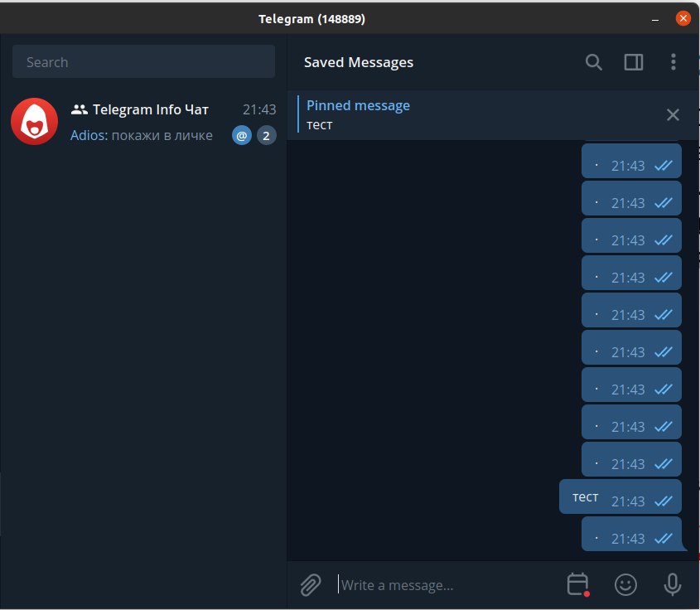Open the emoji picker smiley icon
Screen dimensions: 700x610
point(625,584)
